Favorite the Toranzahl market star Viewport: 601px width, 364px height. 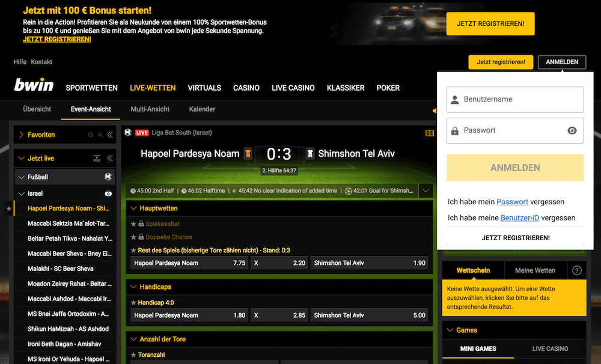tap(133, 355)
